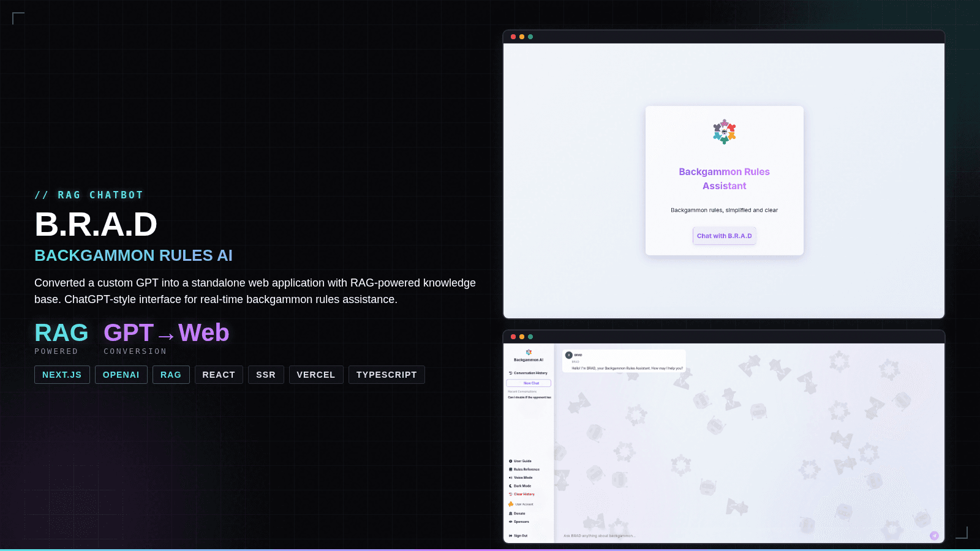Click the Sign Out arrow icon
980x551 pixels.
tap(510, 536)
